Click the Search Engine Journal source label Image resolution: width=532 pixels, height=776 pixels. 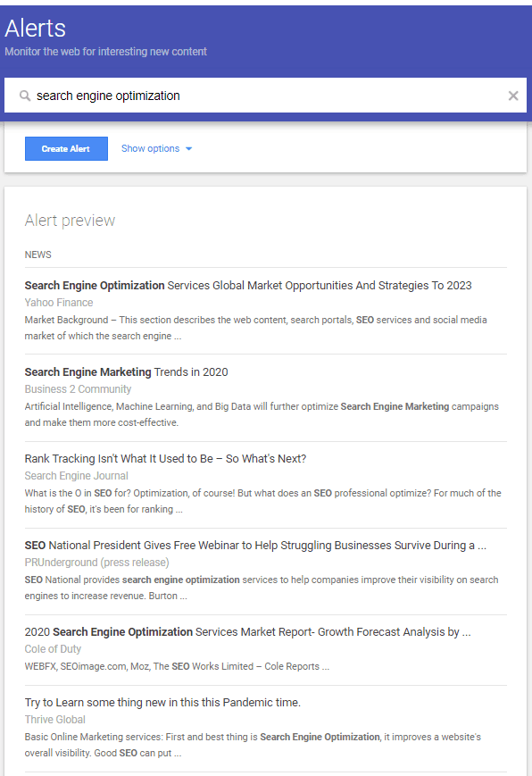pos(76,476)
